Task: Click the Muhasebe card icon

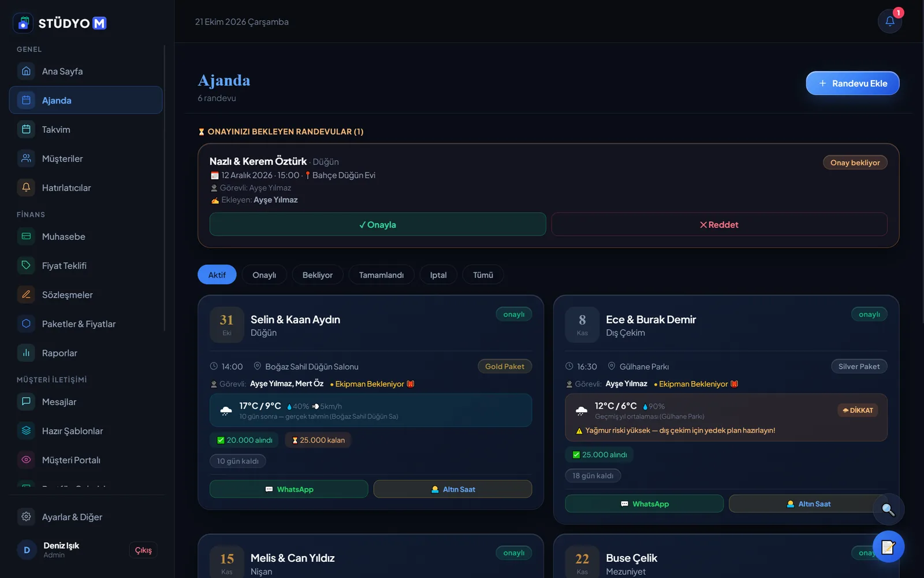Action: coord(26,236)
